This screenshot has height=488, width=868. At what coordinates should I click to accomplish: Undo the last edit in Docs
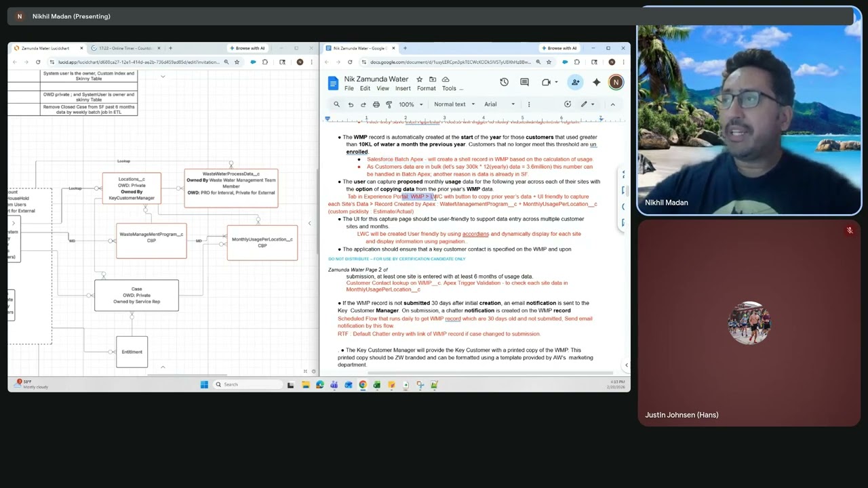pyautogui.click(x=351, y=104)
